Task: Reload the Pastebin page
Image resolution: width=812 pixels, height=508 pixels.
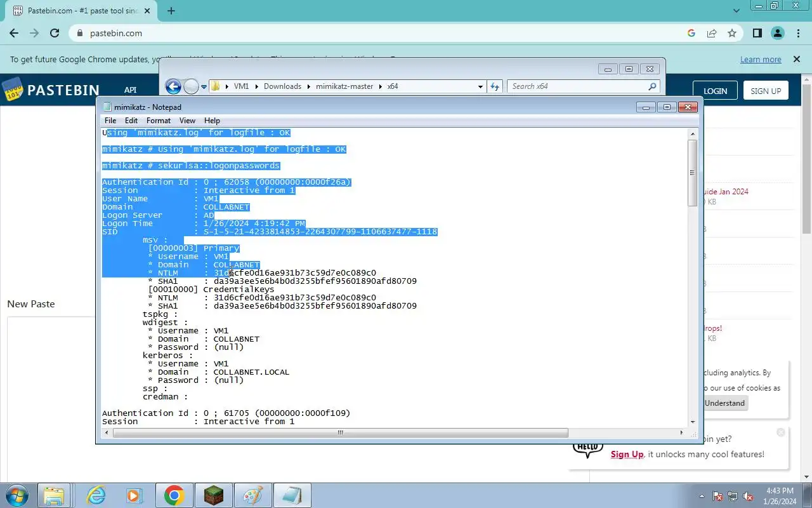Action: tap(55, 33)
